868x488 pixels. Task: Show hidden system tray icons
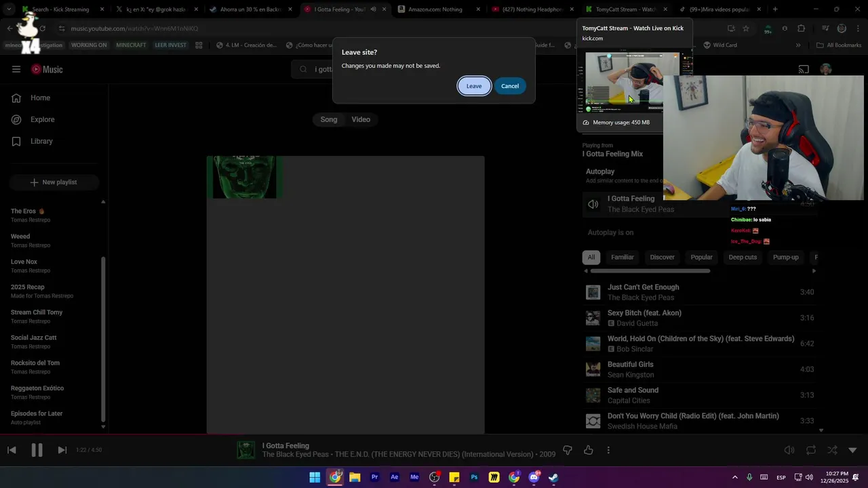click(734, 477)
